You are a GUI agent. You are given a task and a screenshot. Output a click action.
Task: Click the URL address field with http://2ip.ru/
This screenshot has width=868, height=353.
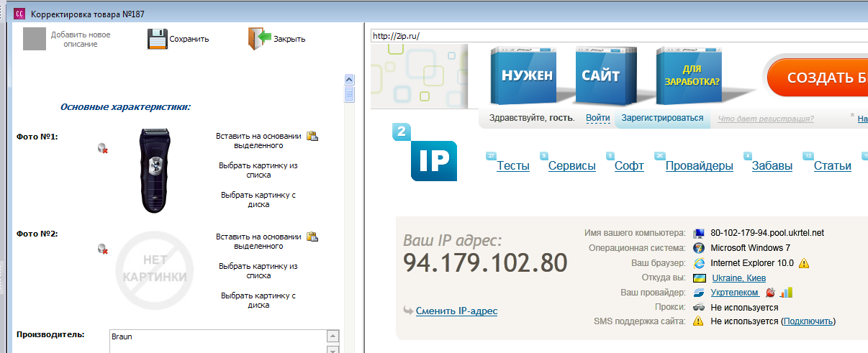click(619, 35)
